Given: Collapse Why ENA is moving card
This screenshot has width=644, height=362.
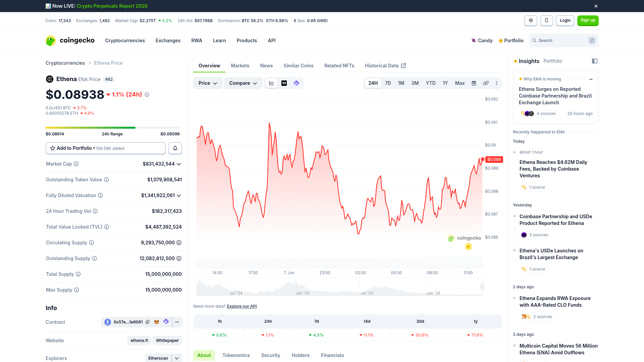Looking at the screenshot, I should coord(591,79).
